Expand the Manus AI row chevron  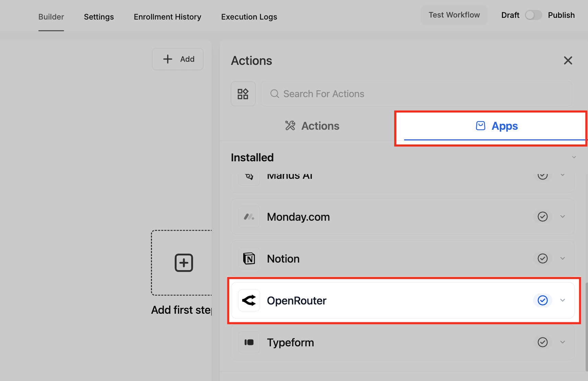[x=563, y=175]
